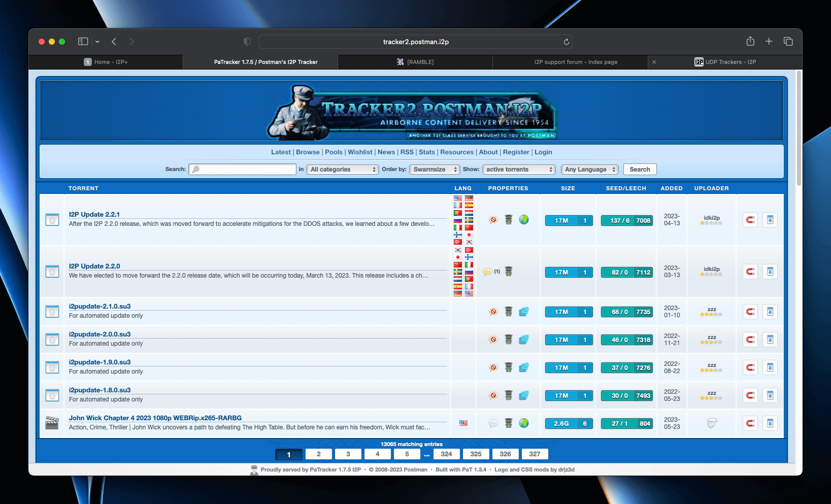Screen dimensions: 831x504
Task: Close the UDP Trackers - I2P tab
Action: (654, 62)
